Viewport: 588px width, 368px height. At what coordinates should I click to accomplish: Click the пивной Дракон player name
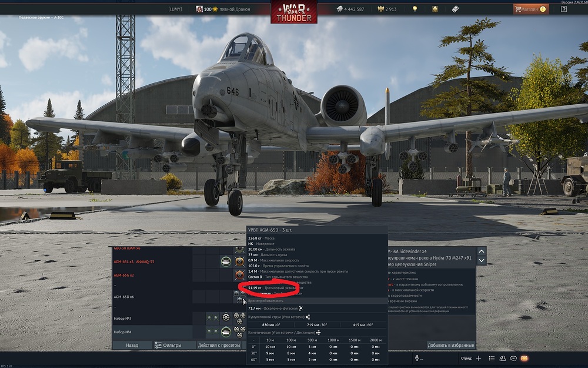[235, 9]
